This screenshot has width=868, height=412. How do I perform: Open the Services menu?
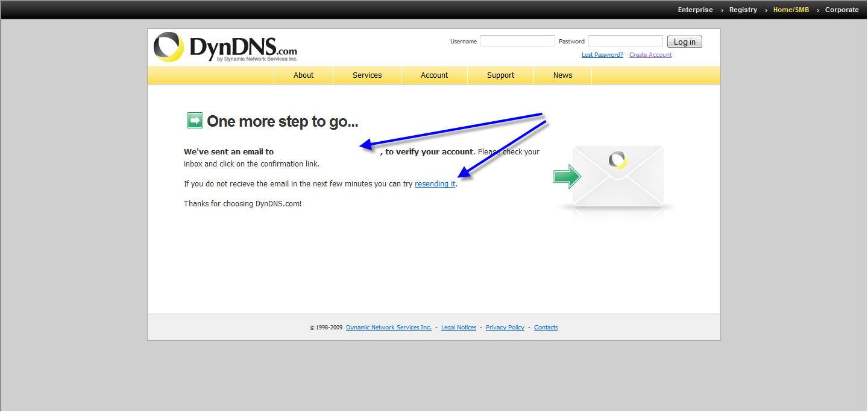pyautogui.click(x=367, y=75)
